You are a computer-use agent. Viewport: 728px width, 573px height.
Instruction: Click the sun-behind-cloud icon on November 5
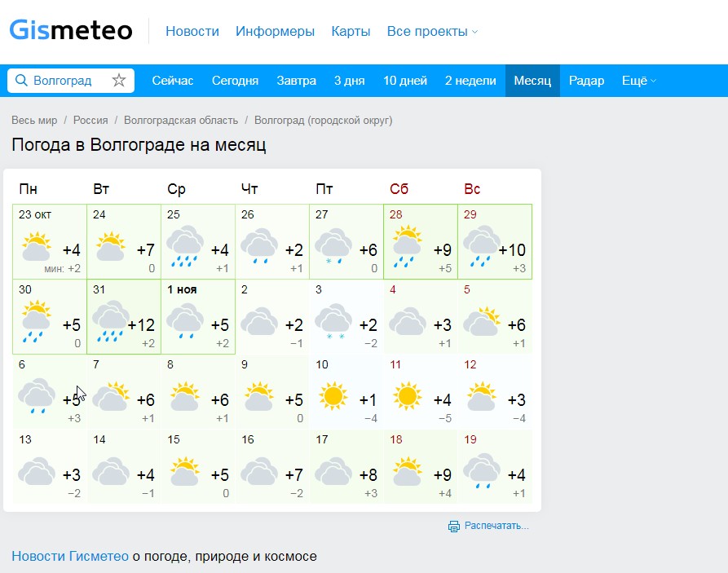point(482,321)
